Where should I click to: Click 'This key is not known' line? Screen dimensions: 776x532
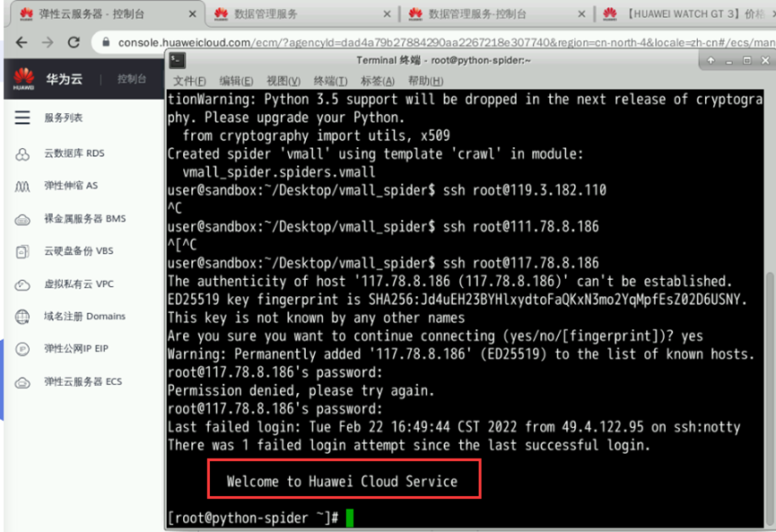click(317, 318)
